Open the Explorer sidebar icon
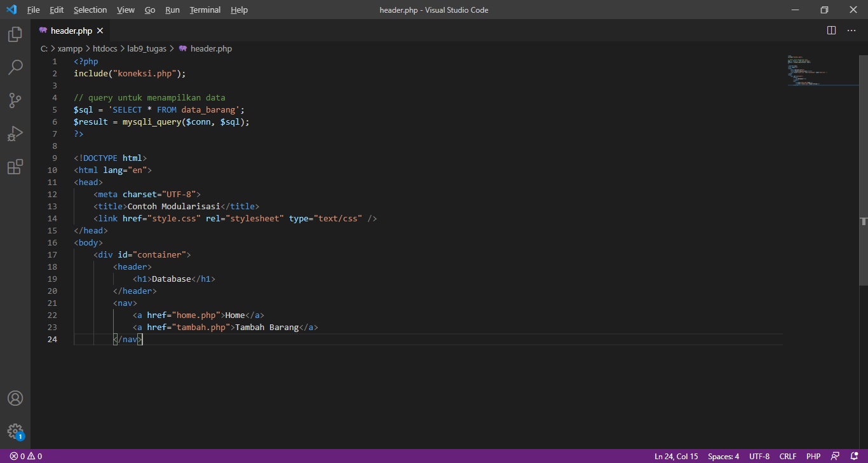The image size is (868, 463). click(15, 34)
